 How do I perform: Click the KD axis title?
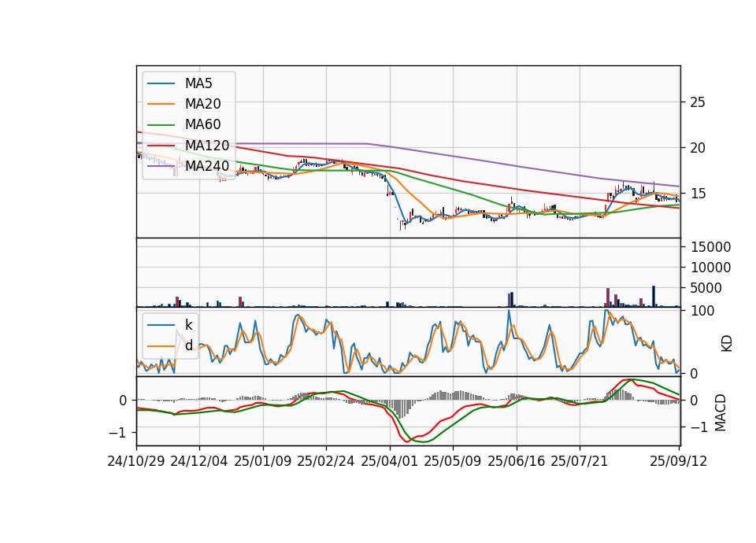click(x=726, y=343)
